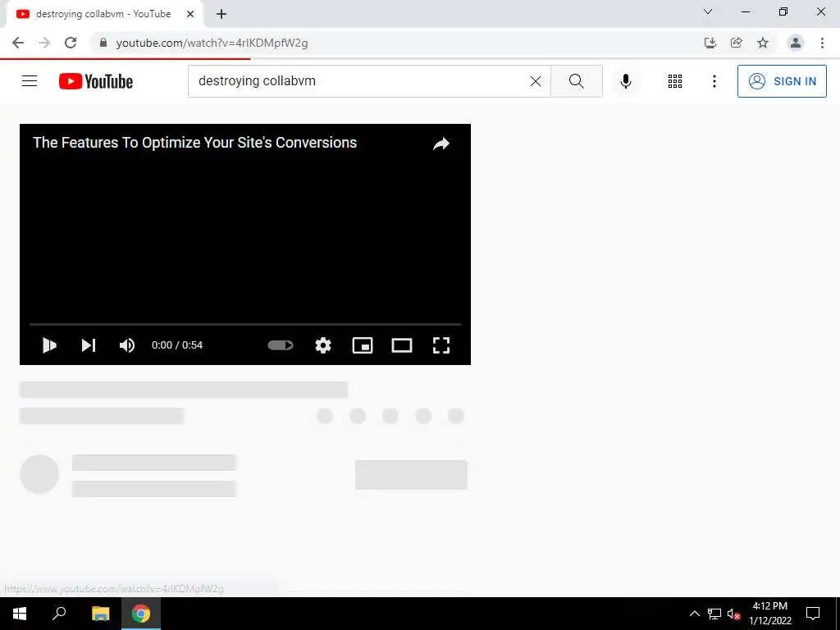Viewport: 840px width, 630px height.
Task: Bookmark this tab with the star
Action: 763,43
